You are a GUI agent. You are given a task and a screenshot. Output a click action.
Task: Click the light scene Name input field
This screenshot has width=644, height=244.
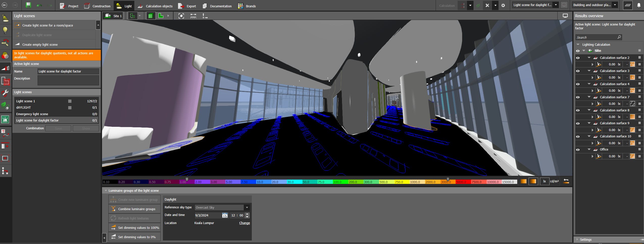point(68,71)
